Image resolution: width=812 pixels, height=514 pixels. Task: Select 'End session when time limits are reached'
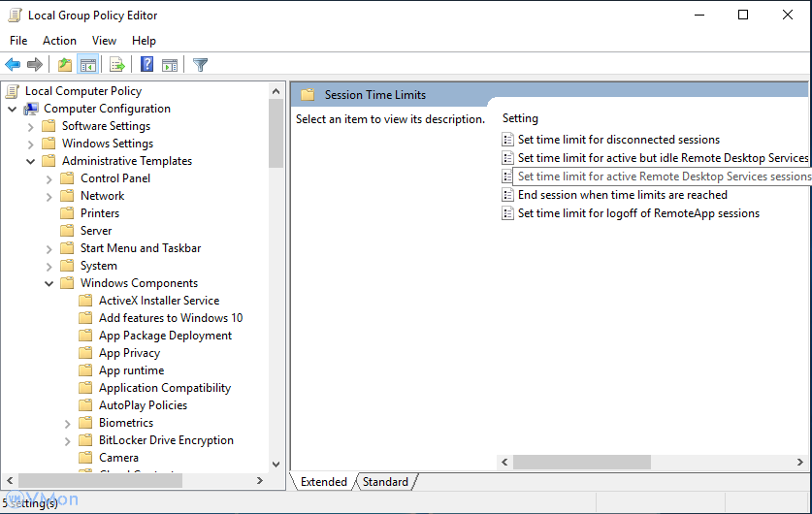(622, 195)
